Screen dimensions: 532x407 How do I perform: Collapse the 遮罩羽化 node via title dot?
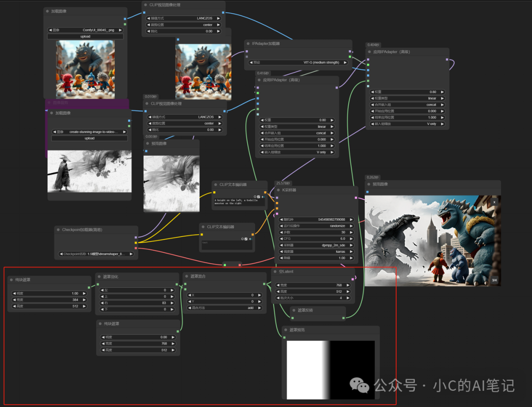[x=99, y=276]
